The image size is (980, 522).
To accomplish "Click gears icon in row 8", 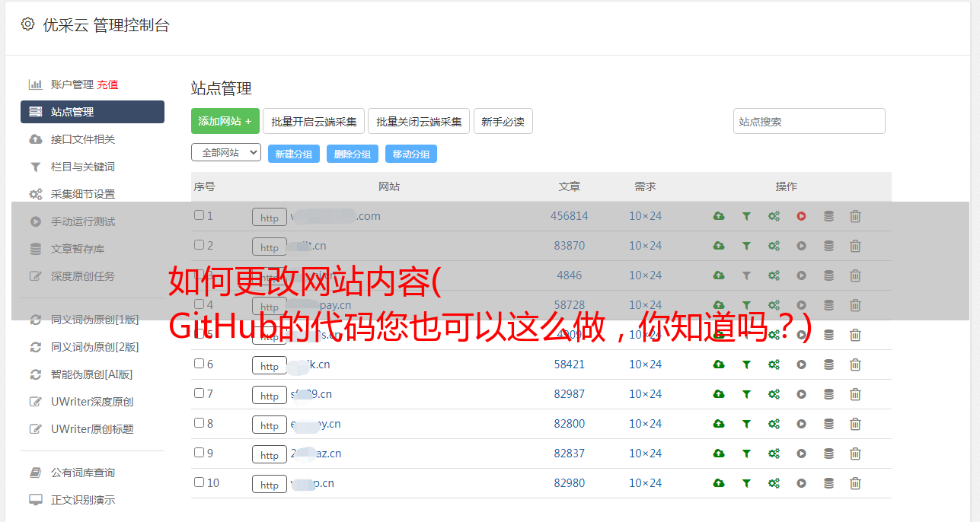I will [774, 424].
